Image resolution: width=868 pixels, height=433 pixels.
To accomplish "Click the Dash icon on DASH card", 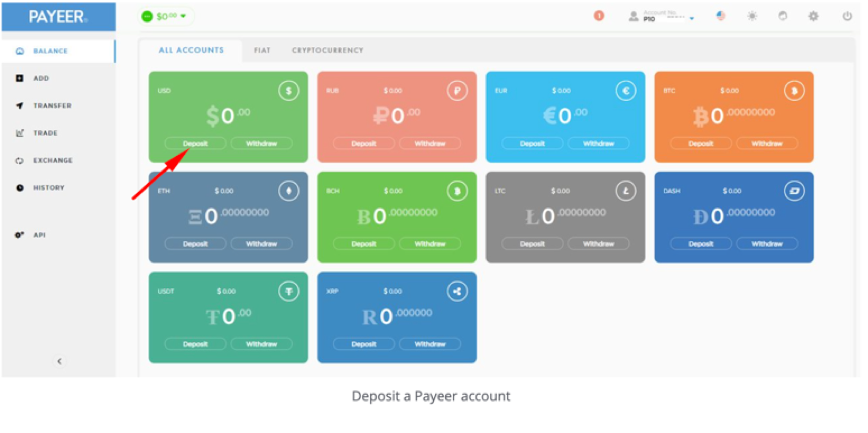I will pyautogui.click(x=794, y=191).
